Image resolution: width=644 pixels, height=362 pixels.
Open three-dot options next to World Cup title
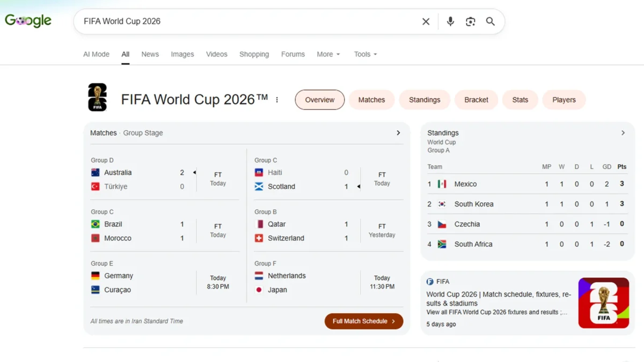(277, 100)
